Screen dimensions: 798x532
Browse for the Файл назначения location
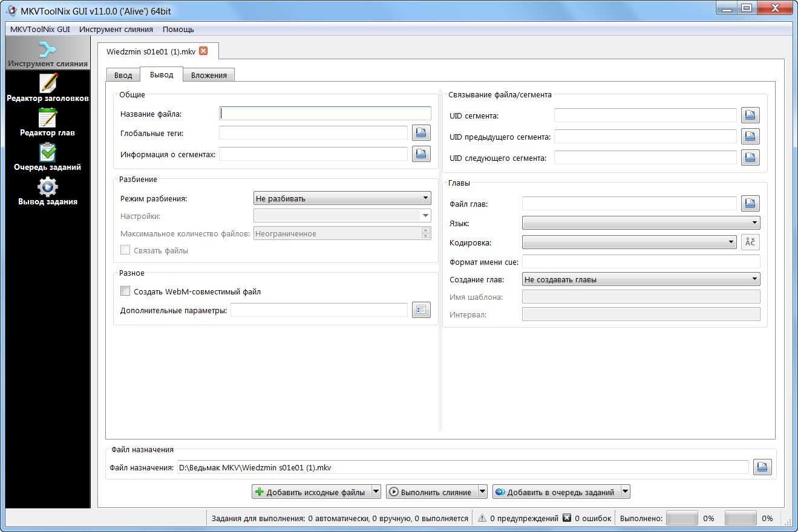pos(762,467)
